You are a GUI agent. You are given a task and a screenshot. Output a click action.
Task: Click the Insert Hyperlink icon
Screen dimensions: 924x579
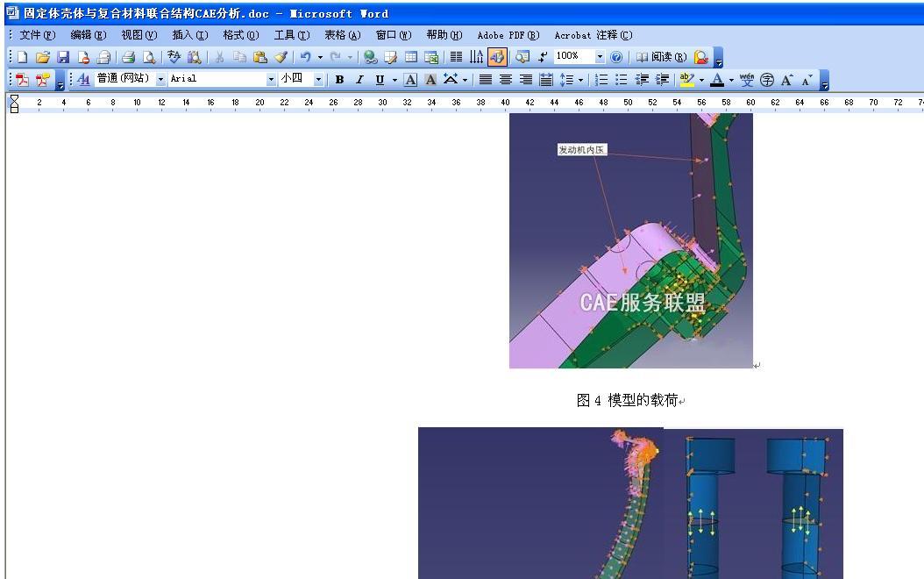371,57
